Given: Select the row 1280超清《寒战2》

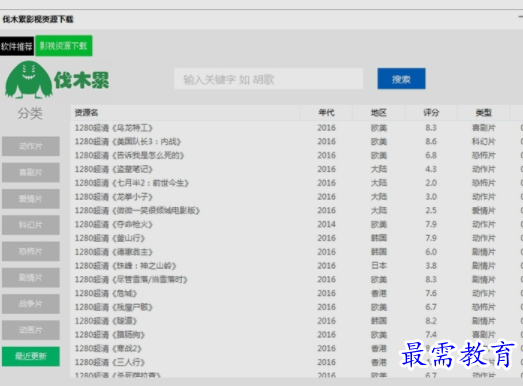Looking at the screenshot, I should [297, 348].
